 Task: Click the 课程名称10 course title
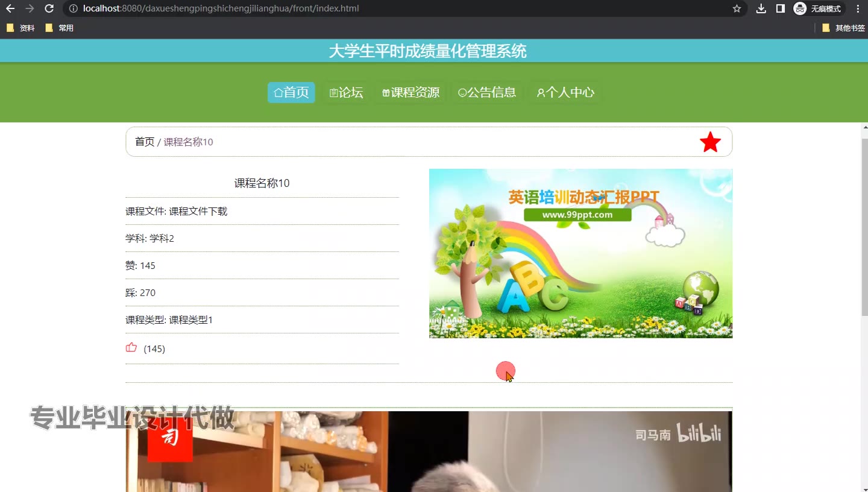coord(262,183)
